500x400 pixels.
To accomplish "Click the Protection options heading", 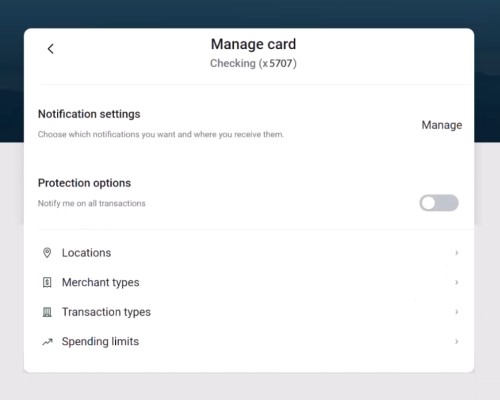I will (84, 183).
